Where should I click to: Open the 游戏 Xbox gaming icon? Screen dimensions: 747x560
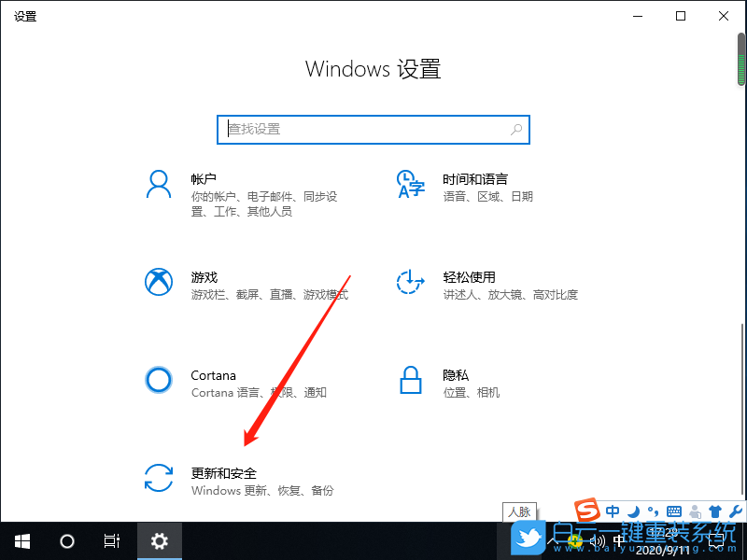159,283
